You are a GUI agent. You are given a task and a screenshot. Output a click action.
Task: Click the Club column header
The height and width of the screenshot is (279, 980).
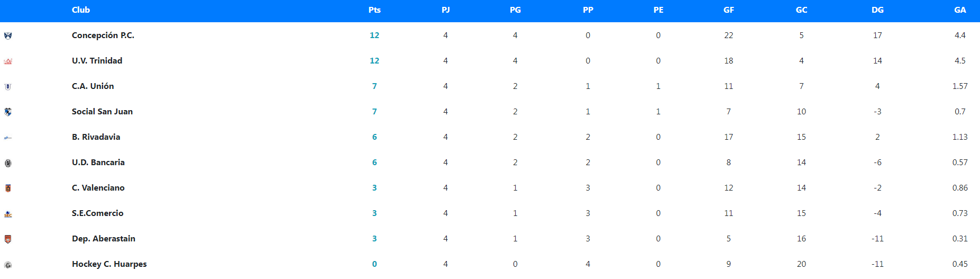(81, 10)
